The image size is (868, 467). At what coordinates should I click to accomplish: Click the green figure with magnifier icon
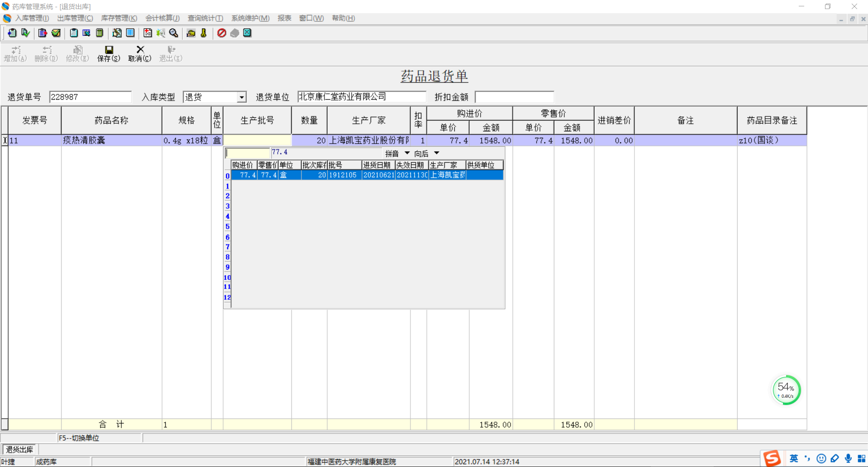tap(161, 33)
